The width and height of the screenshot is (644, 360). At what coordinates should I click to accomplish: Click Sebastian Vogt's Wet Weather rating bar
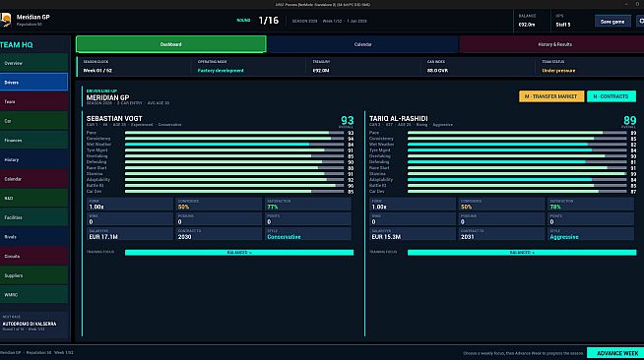tap(234, 145)
